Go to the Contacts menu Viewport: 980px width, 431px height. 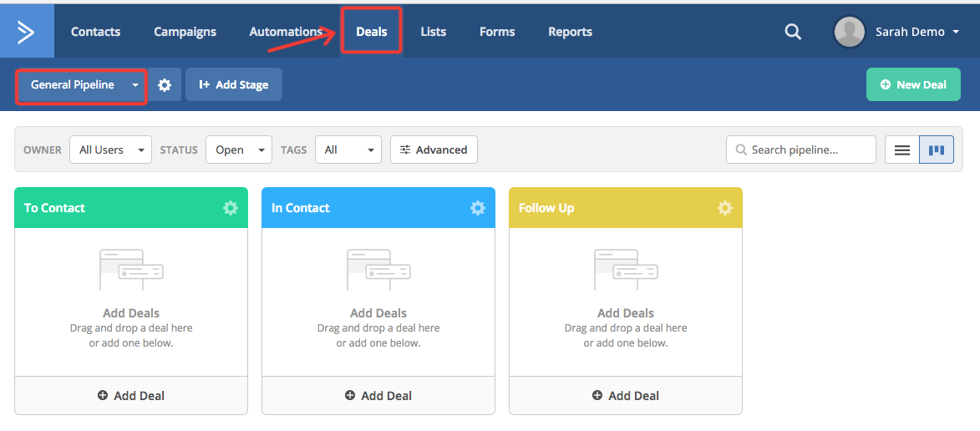95,32
